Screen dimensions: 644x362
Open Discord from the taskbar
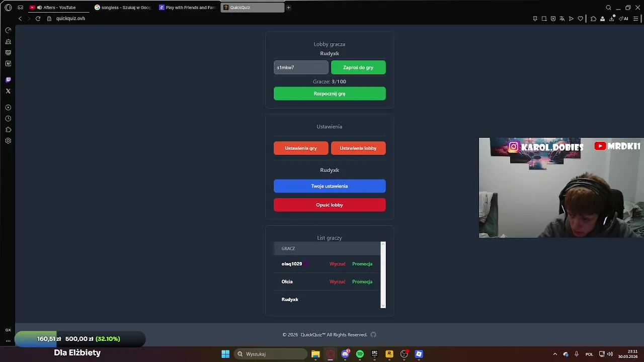(345, 354)
